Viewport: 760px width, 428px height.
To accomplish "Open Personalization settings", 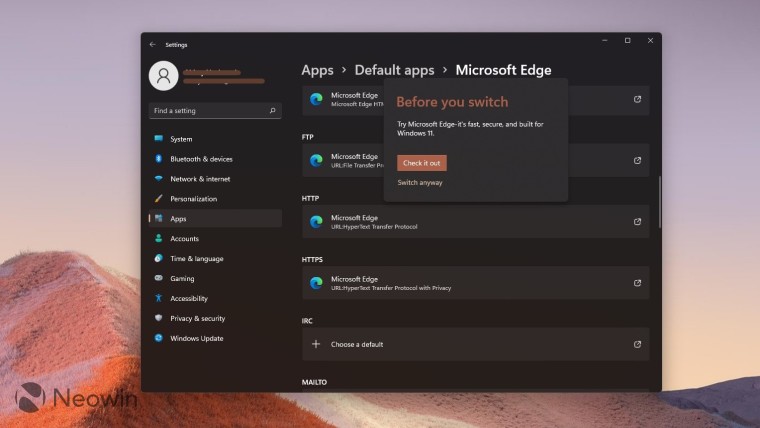I will point(215,198).
